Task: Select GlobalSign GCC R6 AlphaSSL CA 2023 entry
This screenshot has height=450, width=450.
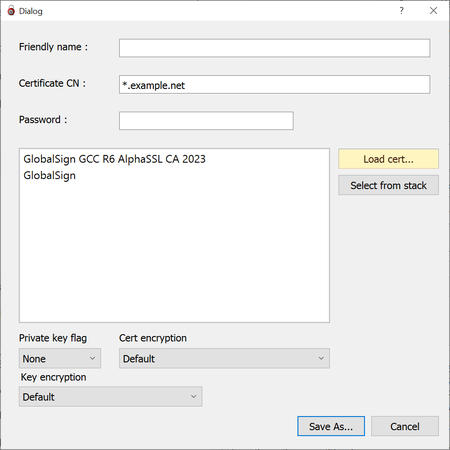Action: (x=114, y=159)
